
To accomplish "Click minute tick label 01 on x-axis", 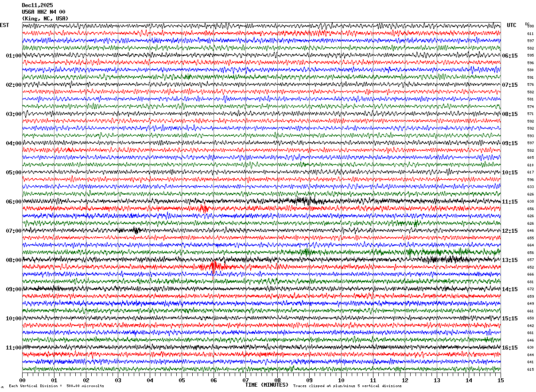I will coord(54,380).
